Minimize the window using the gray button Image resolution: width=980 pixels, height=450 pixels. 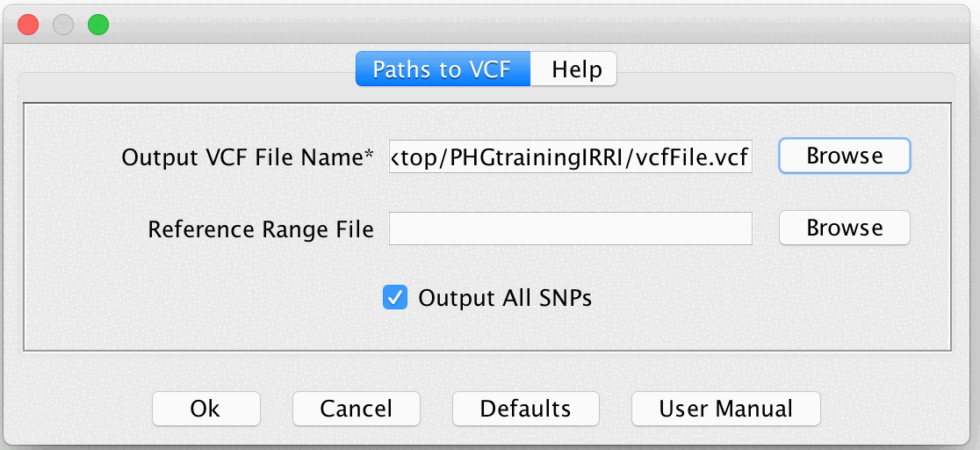[x=63, y=25]
